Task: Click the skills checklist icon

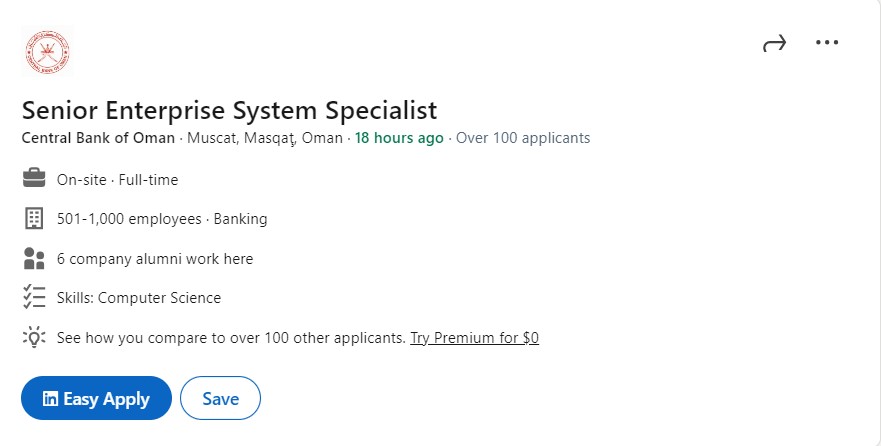Action: pos(34,297)
